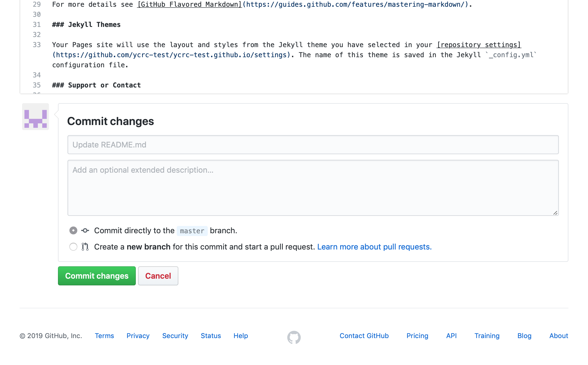This screenshot has width=588, height=365.
Task: Click the Update README.md input field
Action: point(312,144)
